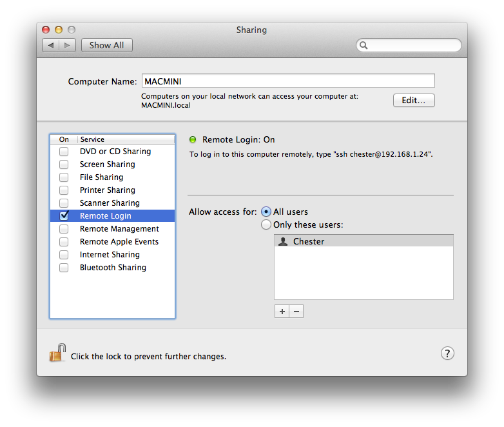Open help with the question mark button
This screenshot has width=504, height=427.
pyautogui.click(x=447, y=353)
